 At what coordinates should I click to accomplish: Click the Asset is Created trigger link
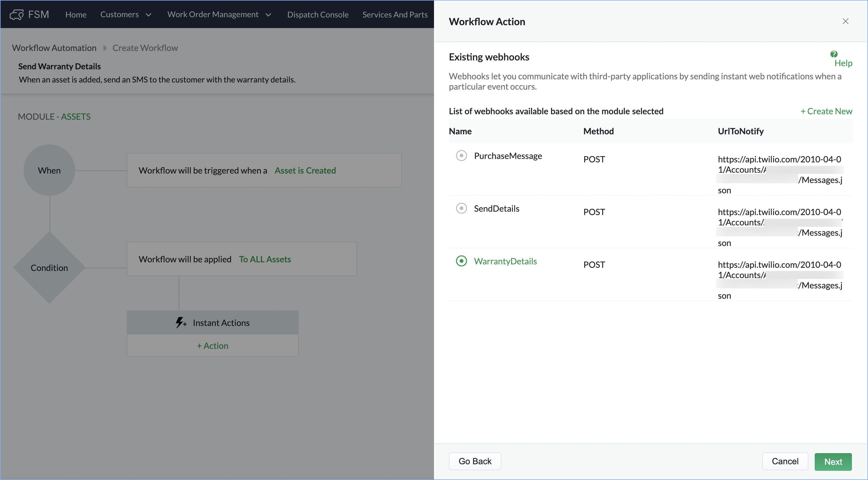(x=305, y=170)
